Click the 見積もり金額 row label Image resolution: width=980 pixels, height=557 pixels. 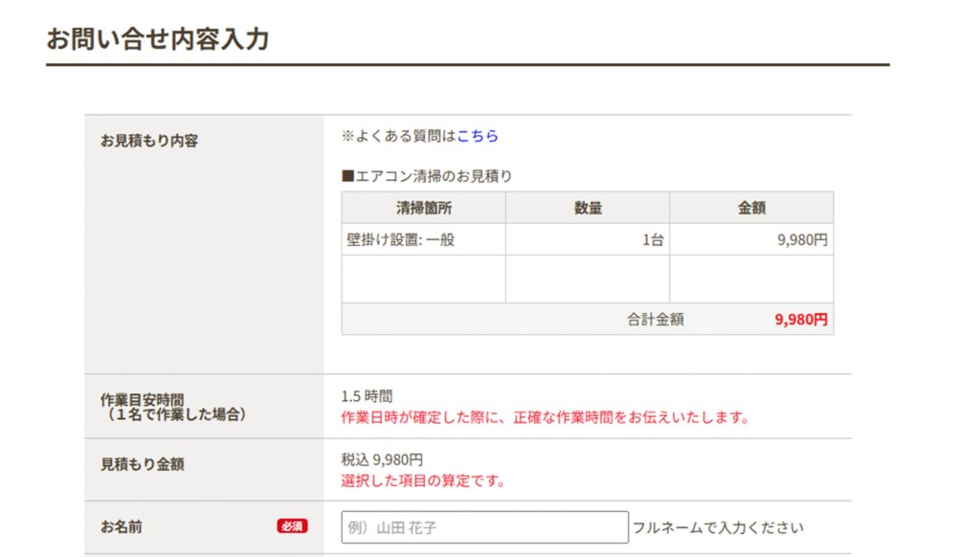(x=143, y=464)
